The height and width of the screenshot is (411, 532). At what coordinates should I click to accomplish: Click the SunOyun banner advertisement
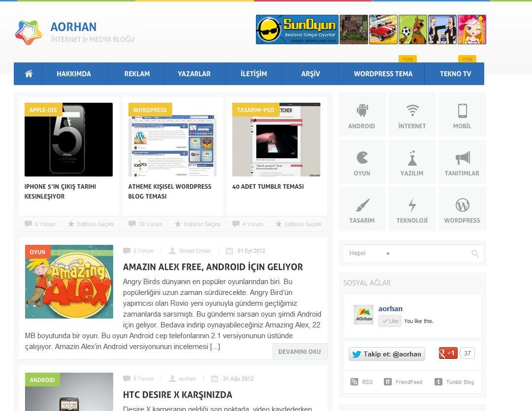coord(371,29)
